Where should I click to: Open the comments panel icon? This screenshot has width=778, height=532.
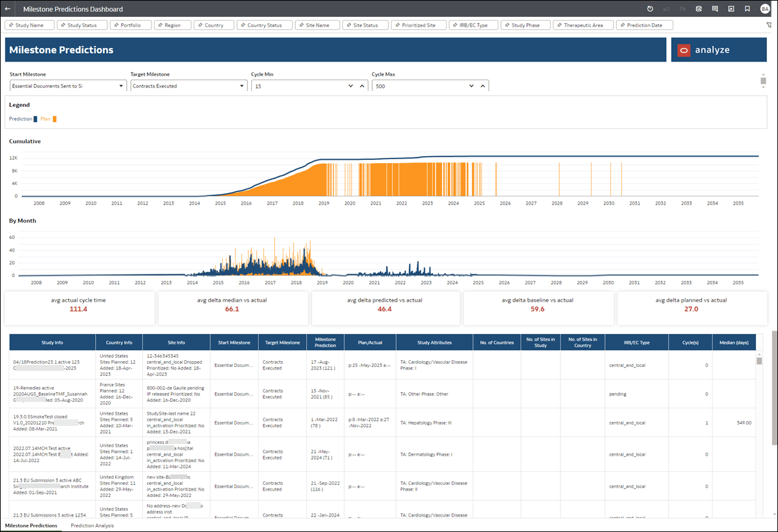pyautogui.click(x=715, y=8)
